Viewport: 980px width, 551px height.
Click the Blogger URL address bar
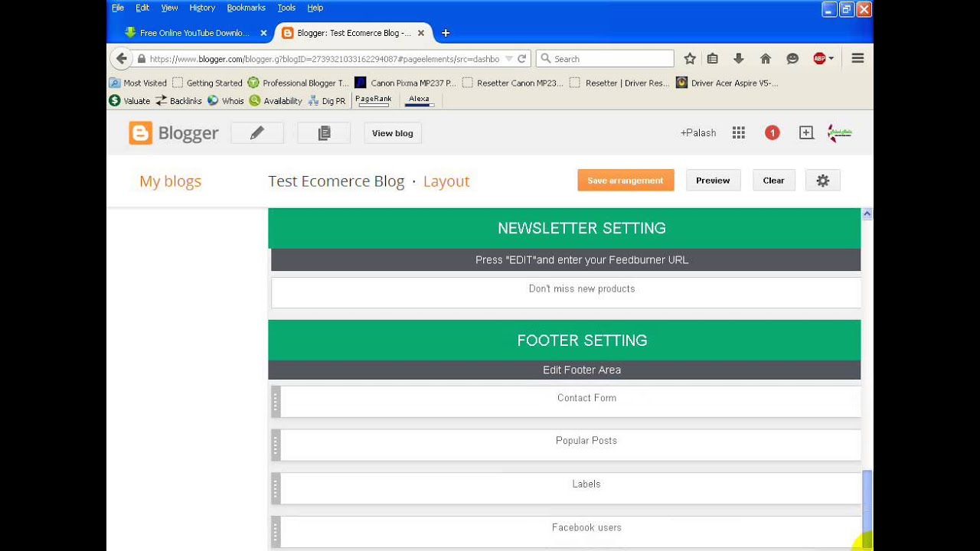(x=325, y=59)
